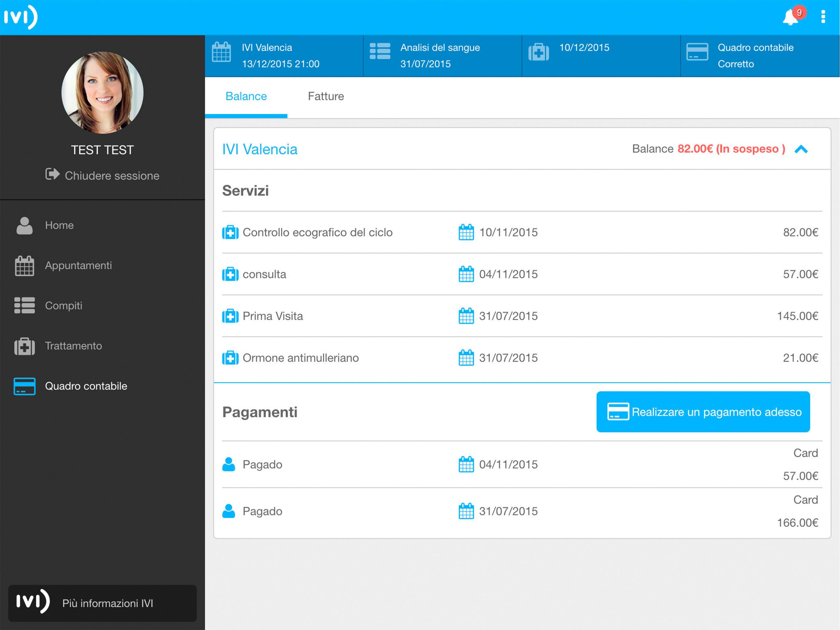Switch to the Fatture tab
Image resolution: width=840 pixels, height=630 pixels.
[326, 97]
